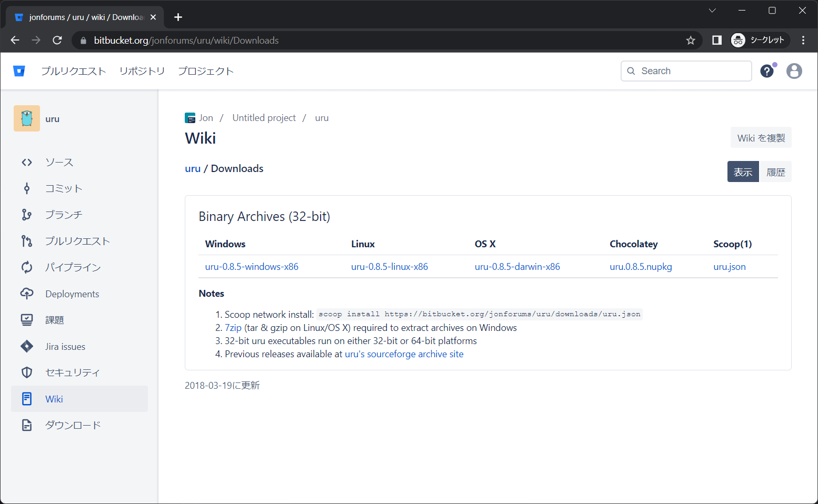Image resolution: width=818 pixels, height=504 pixels.
Task: Open the リポジトリ navigation menu
Action: (142, 70)
